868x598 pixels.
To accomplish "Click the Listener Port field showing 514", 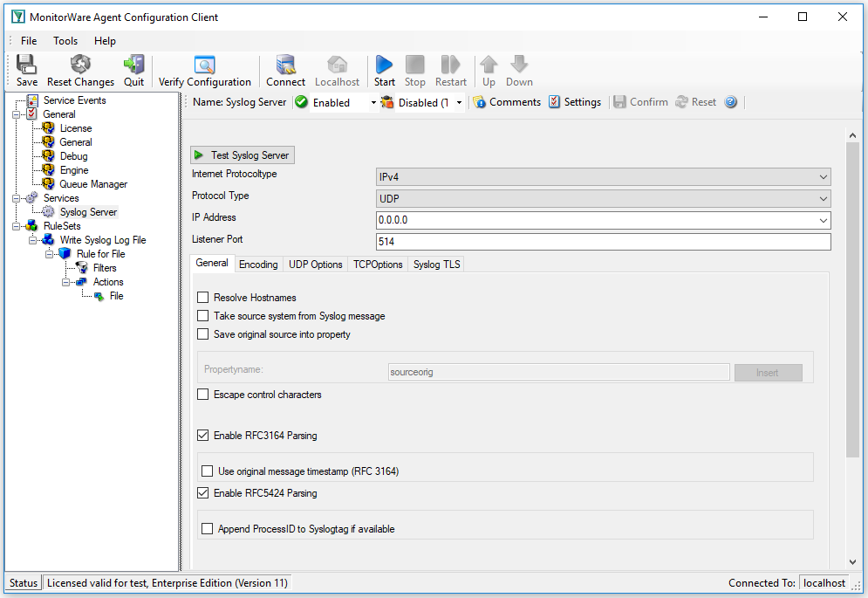I will [603, 242].
